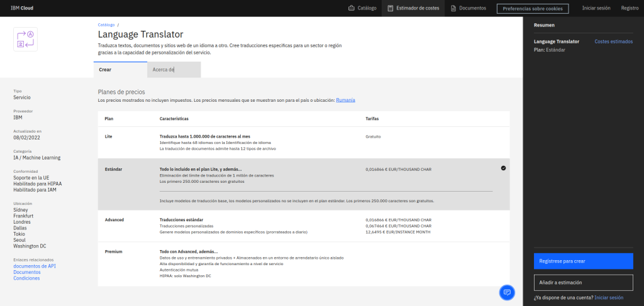Click 12,6495 € EUR/INSTANCE MONTH rate
The width and height of the screenshot is (644, 306).
pyautogui.click(x=398, y=232)
